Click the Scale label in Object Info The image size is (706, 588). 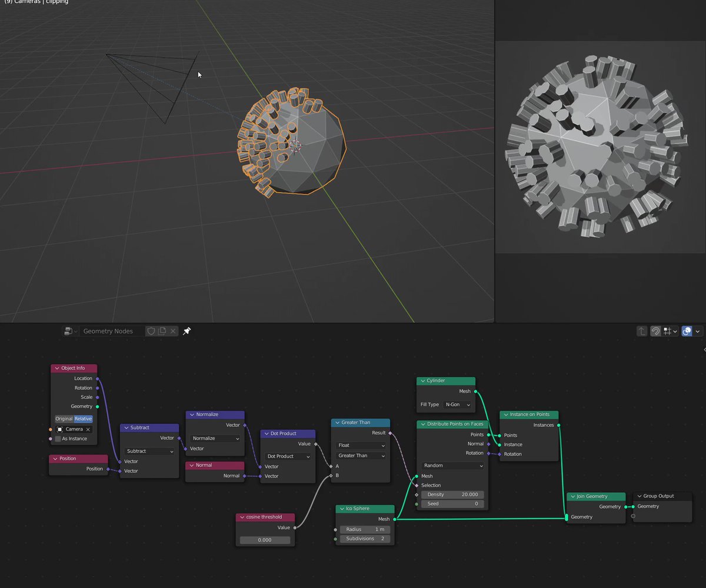point(86,397)
